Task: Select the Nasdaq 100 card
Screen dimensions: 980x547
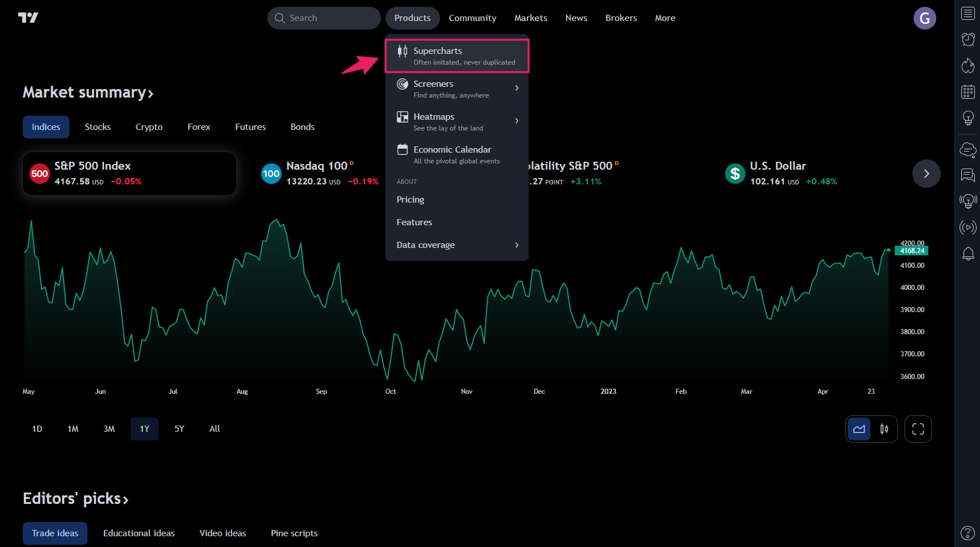Action: click(x=319, y=174)
